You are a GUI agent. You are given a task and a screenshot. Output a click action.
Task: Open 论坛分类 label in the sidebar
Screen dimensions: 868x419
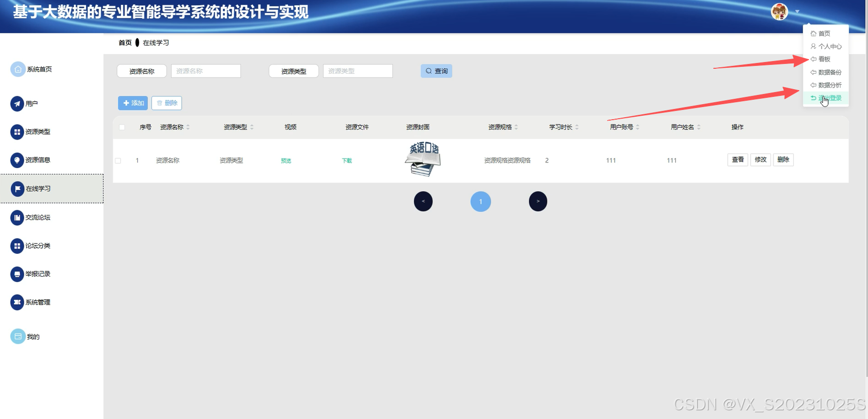tap(38, 246)
